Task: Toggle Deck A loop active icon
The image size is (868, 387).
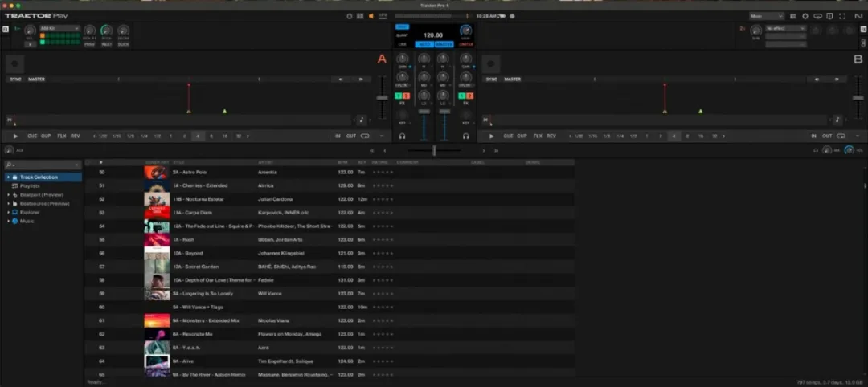Action: (365, 136)
